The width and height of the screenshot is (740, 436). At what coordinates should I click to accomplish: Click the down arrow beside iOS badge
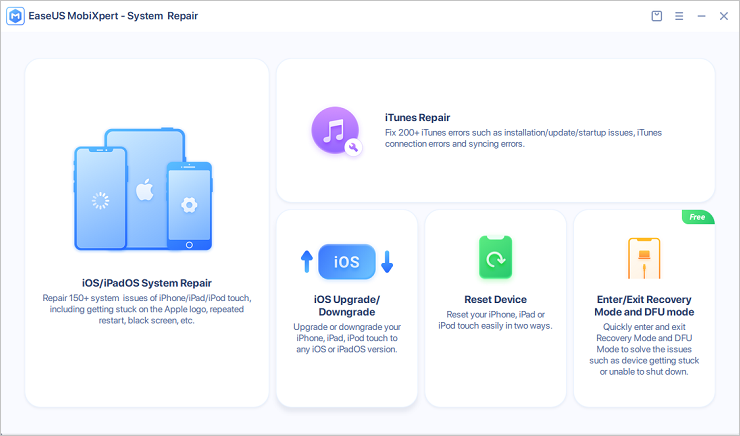pos(387,262)
